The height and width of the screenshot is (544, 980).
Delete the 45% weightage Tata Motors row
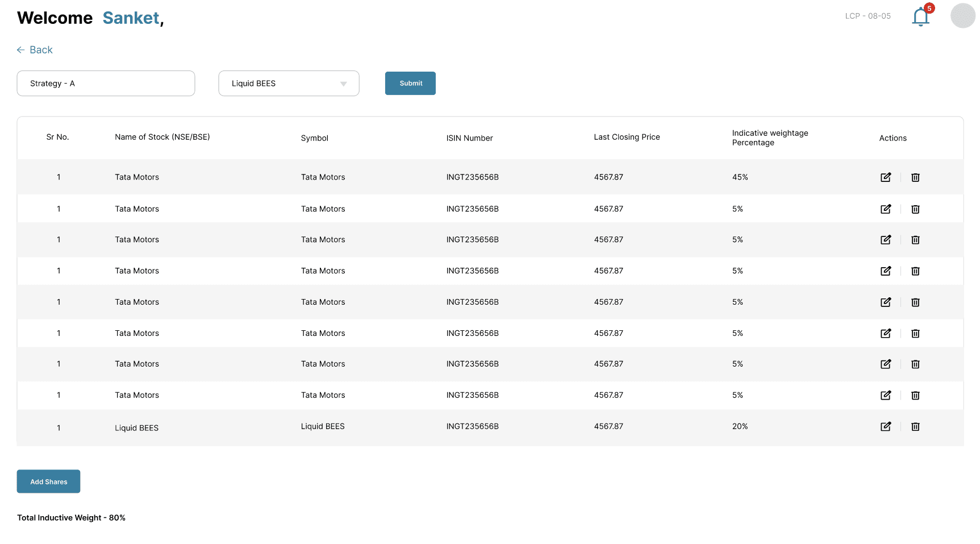pos(915,177)
